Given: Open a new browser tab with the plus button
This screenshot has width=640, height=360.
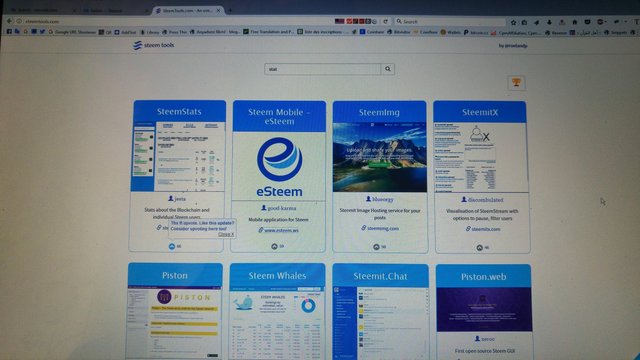Looking at the screenshot, I should coord(230,10).
